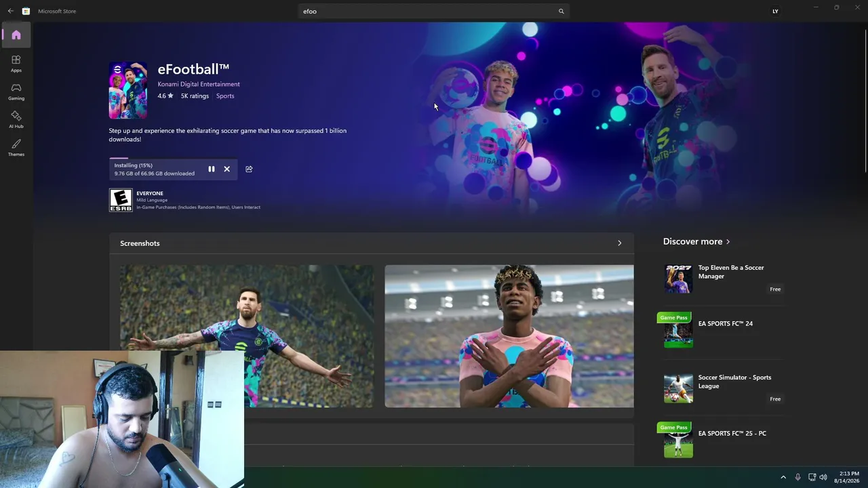Click "9.76 GB of 66.96 GB downloaded" text
The width and height of the screenshot is (868, 488).
[x=155, y=174]
